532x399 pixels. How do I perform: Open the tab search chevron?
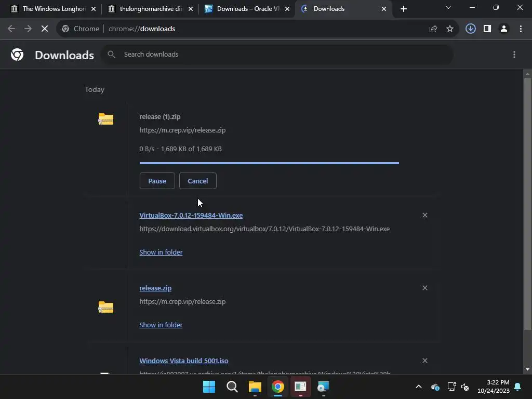(x=448, y=7)
